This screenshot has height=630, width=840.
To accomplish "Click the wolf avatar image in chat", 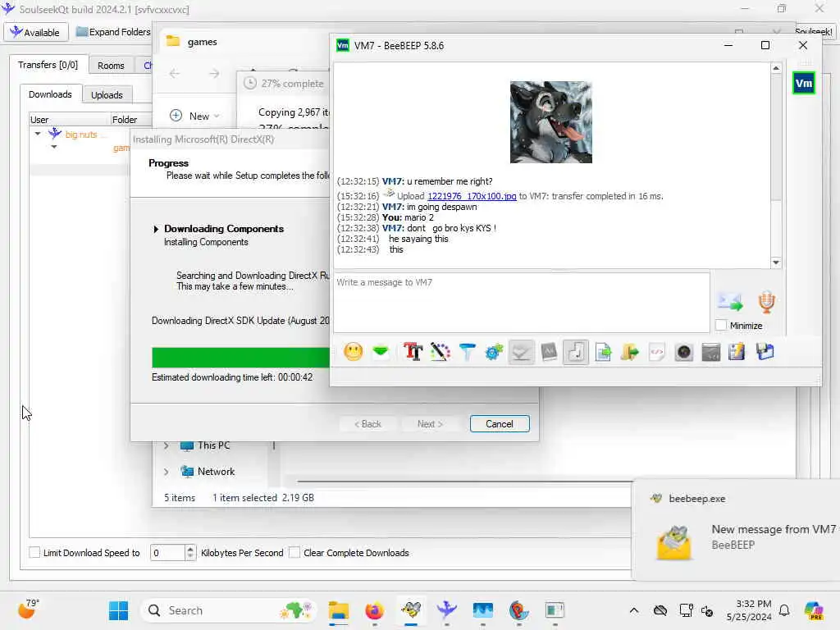I will click(550, 122).
